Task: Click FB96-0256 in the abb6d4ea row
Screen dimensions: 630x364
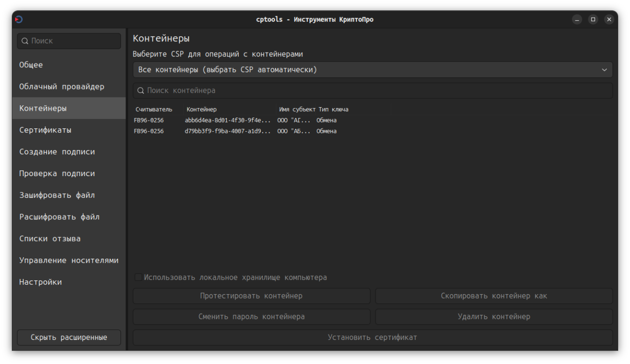Action: (149, 121)
